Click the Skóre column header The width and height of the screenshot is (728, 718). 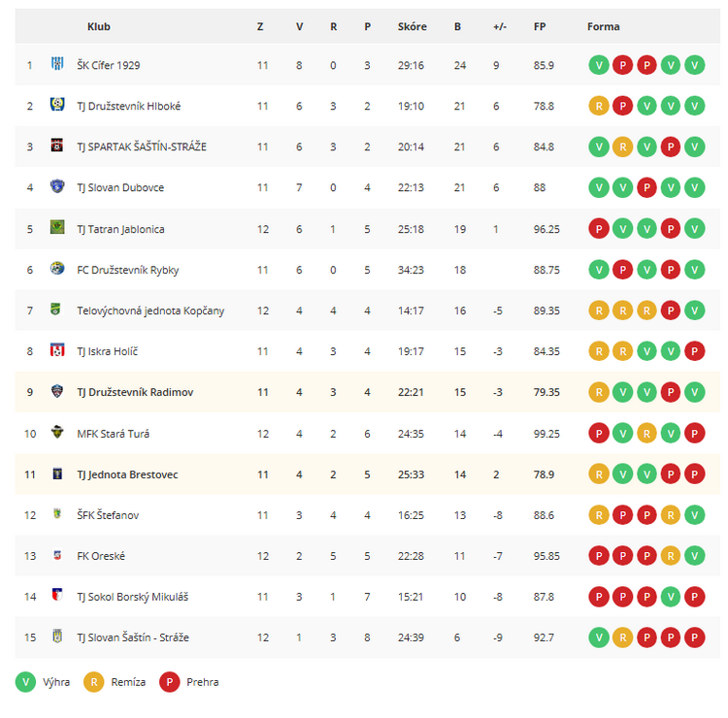click(412, 27)
